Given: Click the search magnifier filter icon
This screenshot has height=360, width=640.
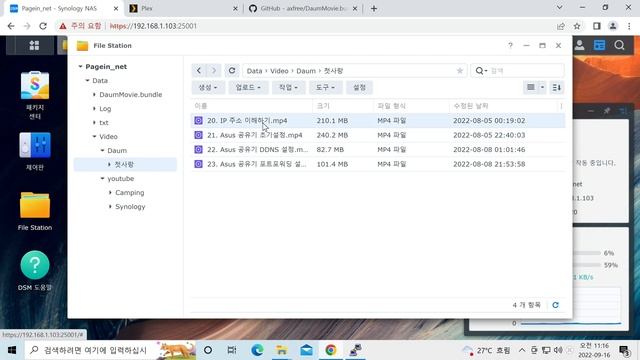Looking at the screenshot, I should [481, 71].
